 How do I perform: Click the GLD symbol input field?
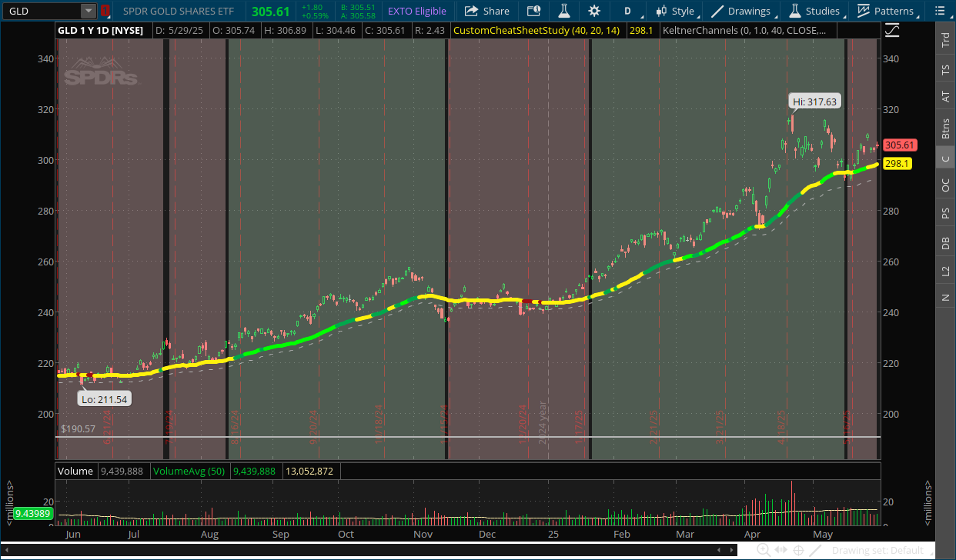click(x=42, y=11)
